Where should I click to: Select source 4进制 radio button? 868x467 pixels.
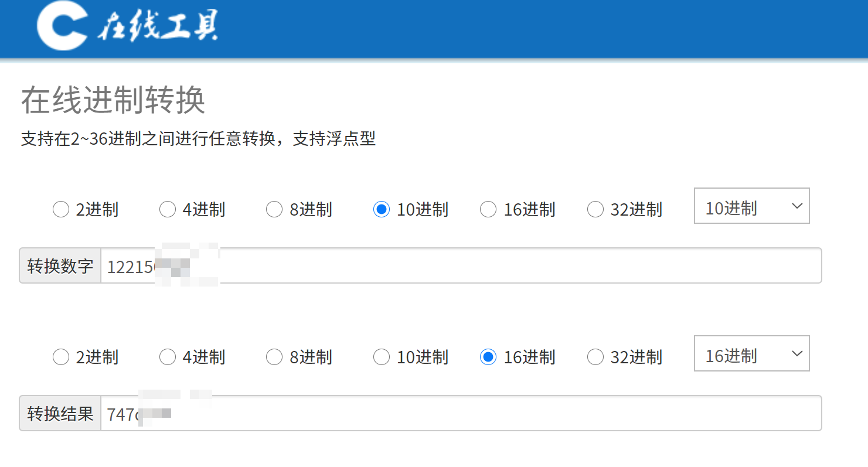point(168,209)
